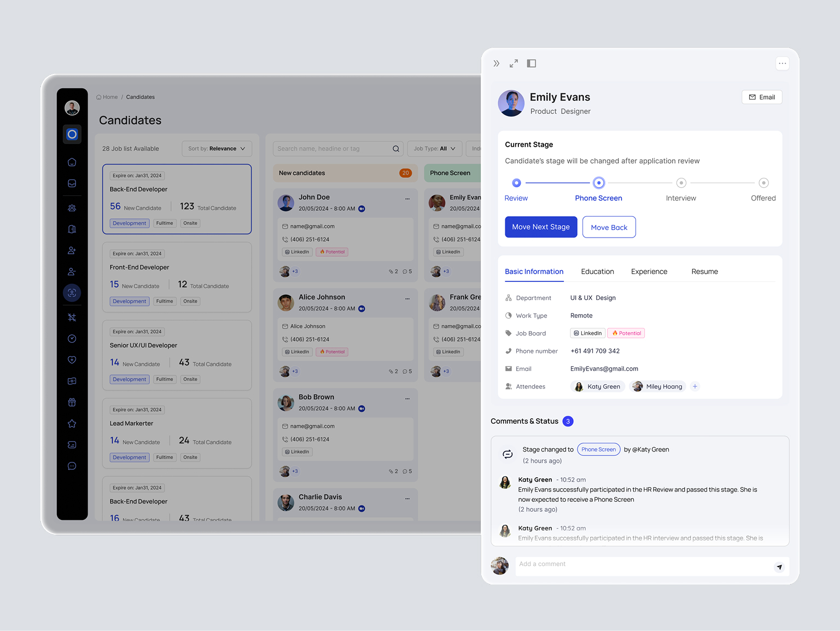Open the gift icon in sidebar
Viewport: 840px width, 631px height.
(72, 402)
